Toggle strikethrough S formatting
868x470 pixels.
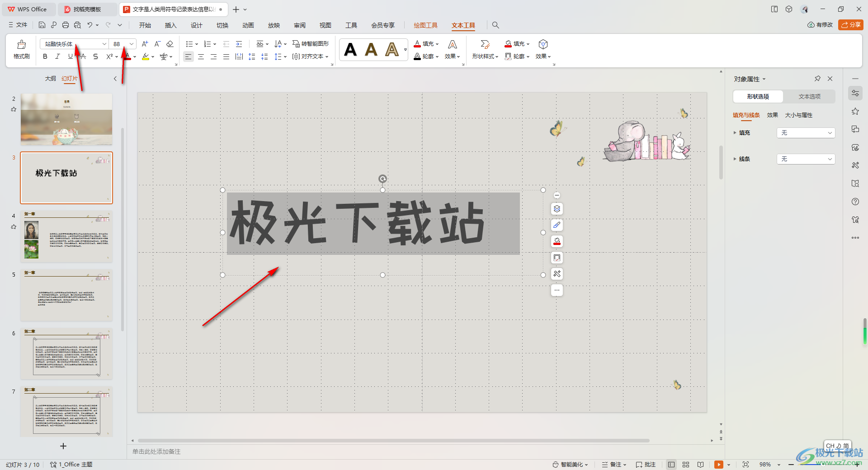95,56
